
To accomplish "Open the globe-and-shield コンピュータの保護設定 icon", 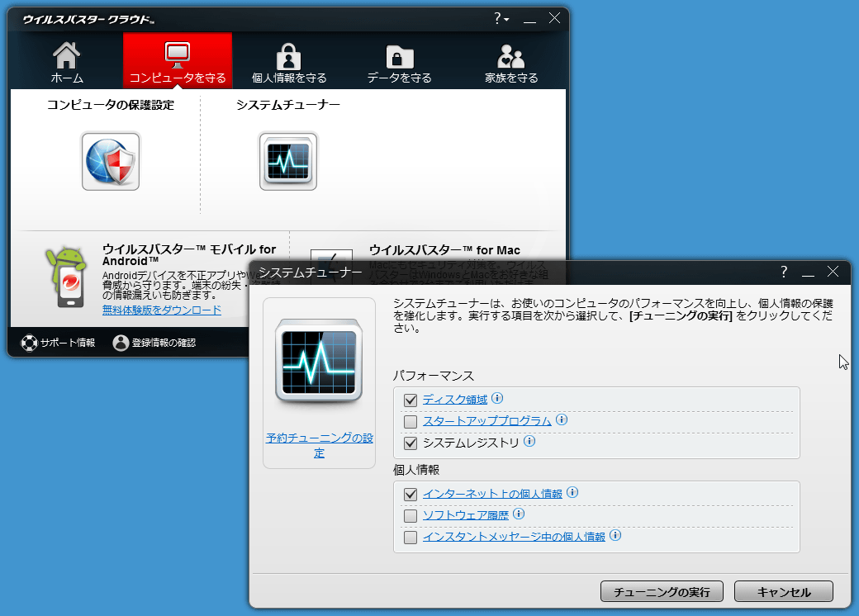I will (111, 162).
